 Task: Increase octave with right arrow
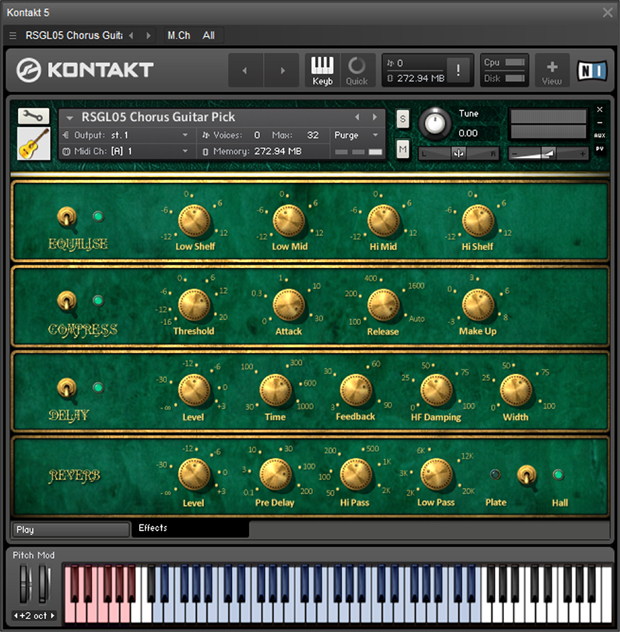click(x=52, y=615)
